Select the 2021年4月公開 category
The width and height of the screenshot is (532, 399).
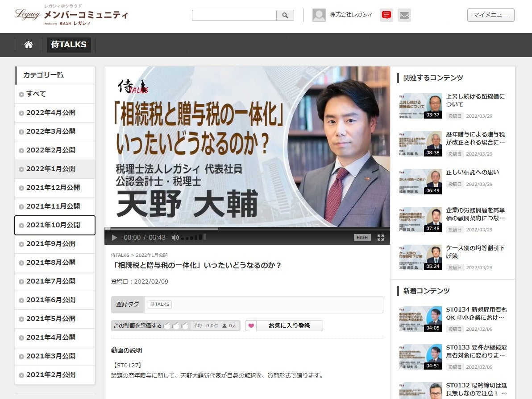click(x=55, y=337)
